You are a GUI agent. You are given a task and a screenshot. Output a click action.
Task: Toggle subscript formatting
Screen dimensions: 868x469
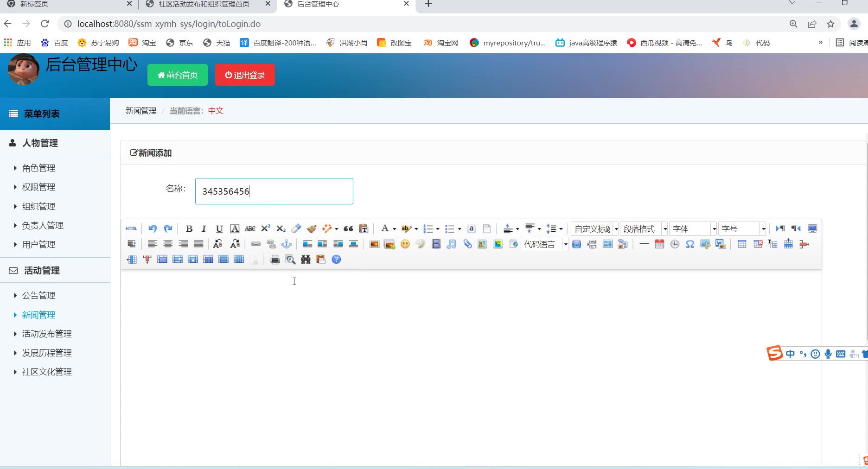click(x=281, y=228)
